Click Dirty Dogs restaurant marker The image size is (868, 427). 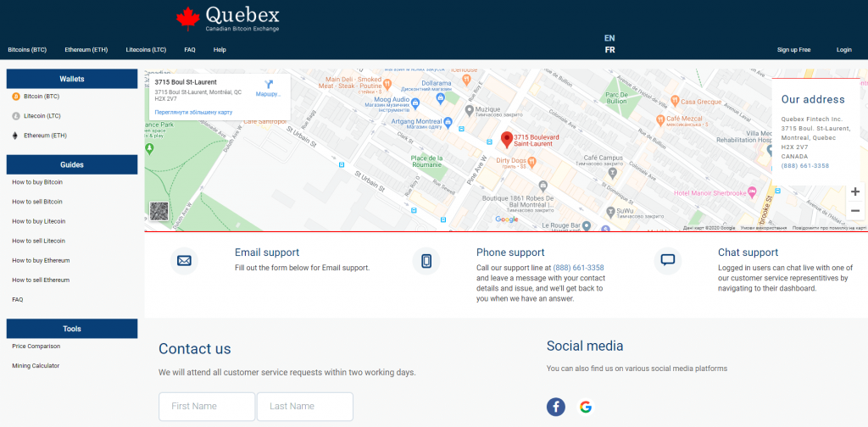point(532,162)
